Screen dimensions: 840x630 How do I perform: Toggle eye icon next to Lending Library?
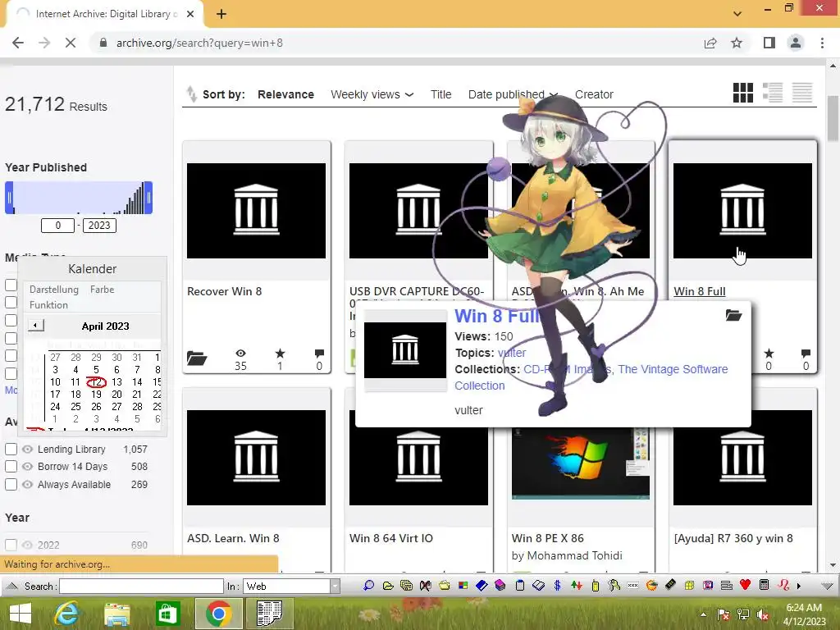[x=27, y=449]
